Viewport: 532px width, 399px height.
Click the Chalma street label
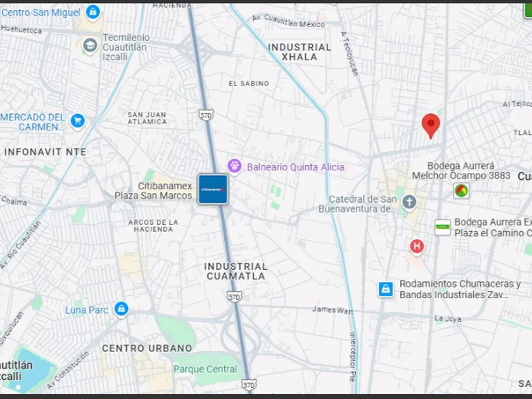pyautogui.click(x=13, y=201)
